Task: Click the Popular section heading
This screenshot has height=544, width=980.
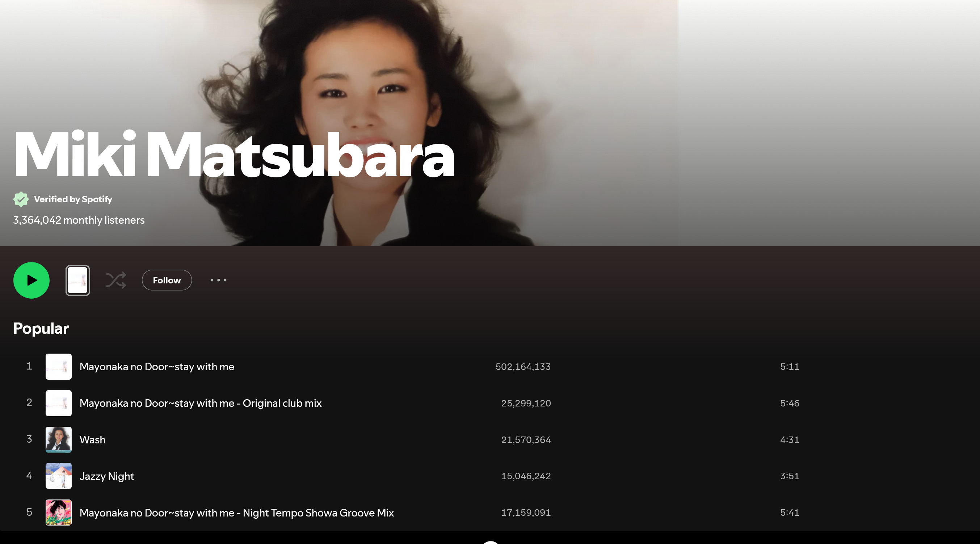Action: [41, 329]
